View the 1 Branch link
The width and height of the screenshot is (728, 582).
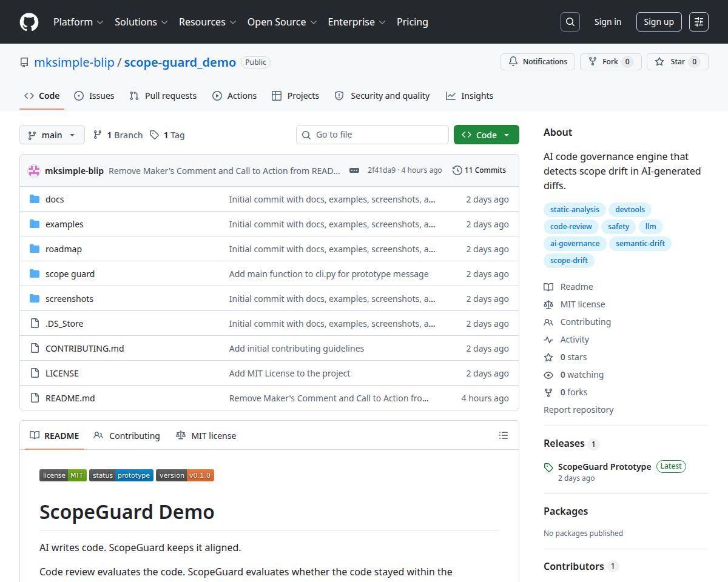(118, 135)
